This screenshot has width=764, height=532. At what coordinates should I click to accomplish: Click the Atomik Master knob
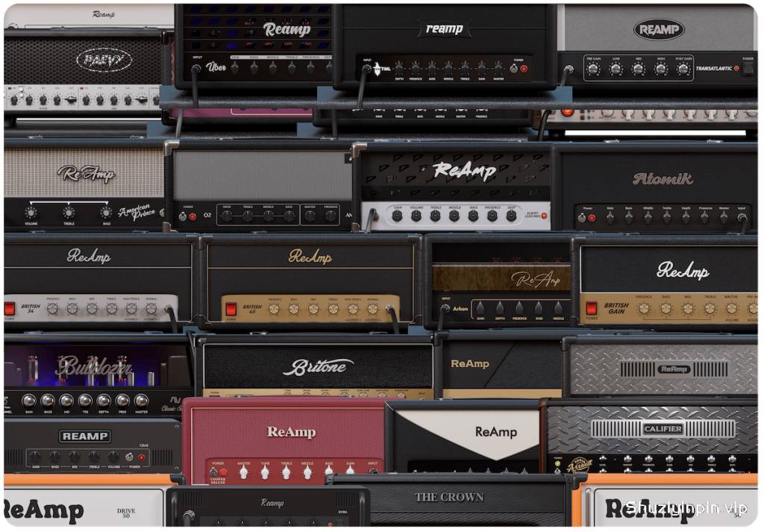[724, 218]
